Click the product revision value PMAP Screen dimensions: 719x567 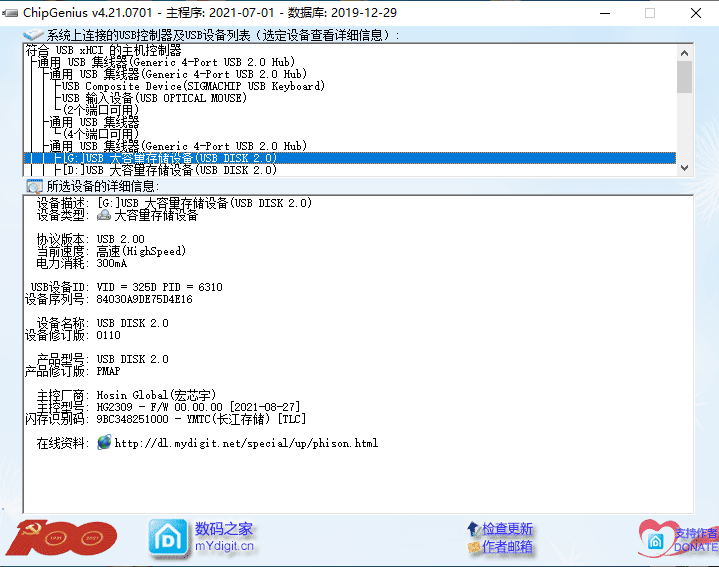pyautogui.click(x=109, y=371)
